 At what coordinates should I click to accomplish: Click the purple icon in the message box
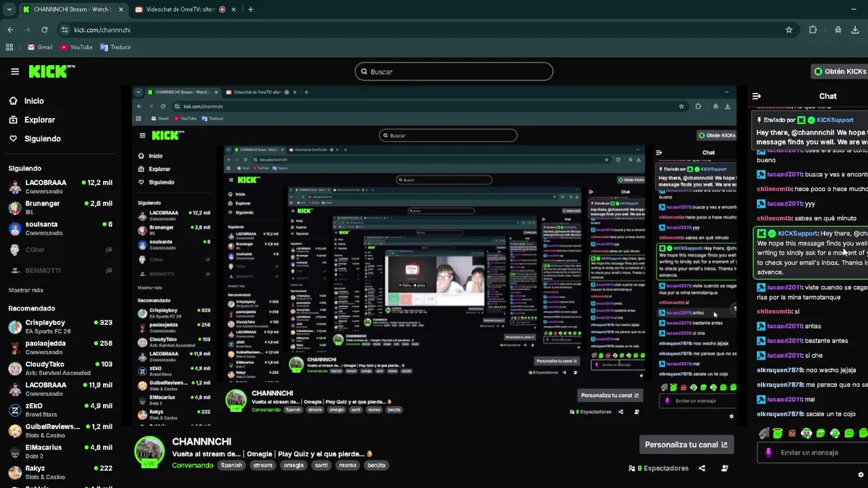768,453
